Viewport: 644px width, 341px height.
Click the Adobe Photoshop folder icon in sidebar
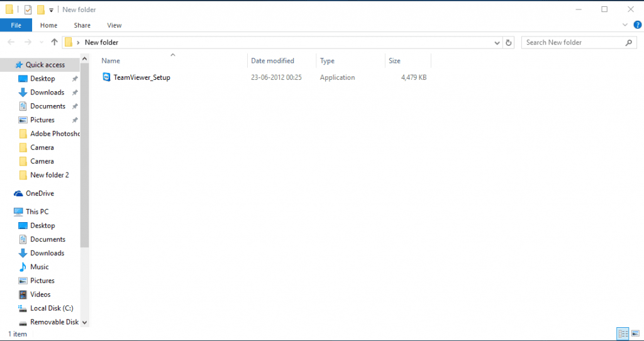tap(23, 134)
